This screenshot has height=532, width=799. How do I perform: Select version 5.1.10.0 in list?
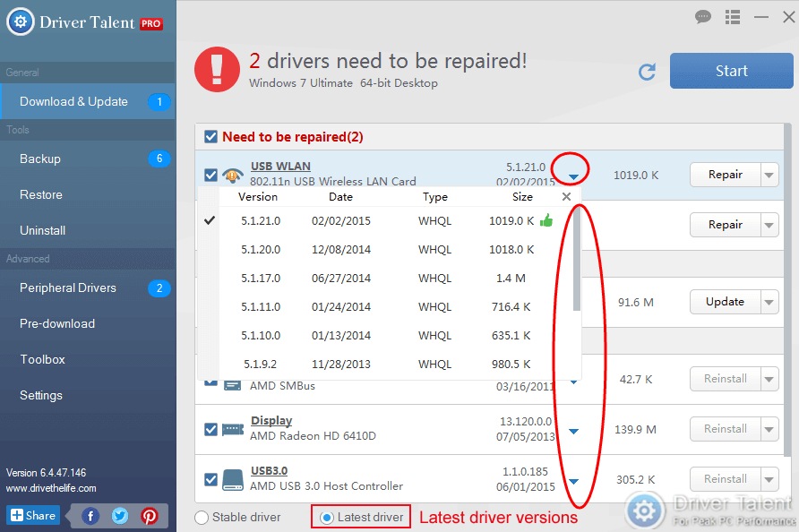(390, 335)
